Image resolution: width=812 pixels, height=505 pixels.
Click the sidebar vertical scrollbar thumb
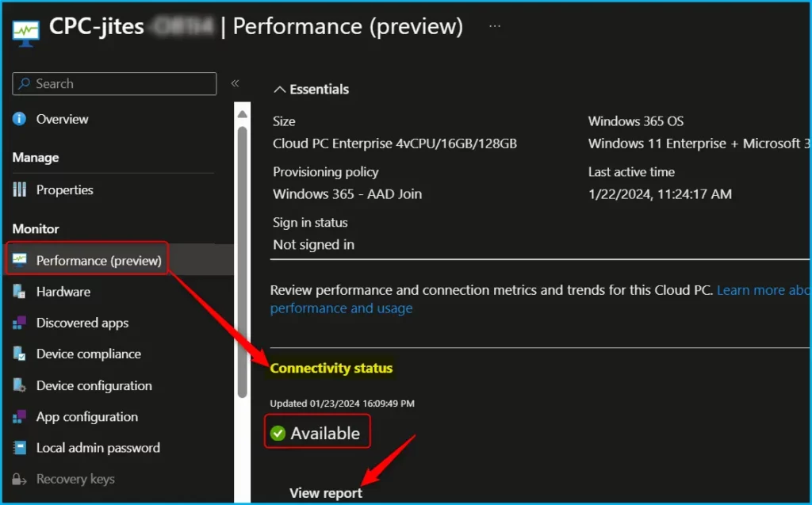coord(243,262)
